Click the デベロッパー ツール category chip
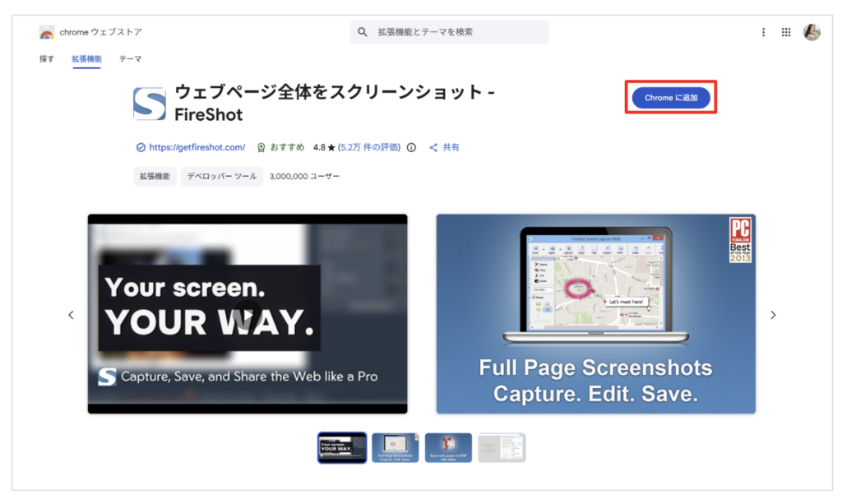Viewport: 842px width, 504px height. [x=222, y=176]
